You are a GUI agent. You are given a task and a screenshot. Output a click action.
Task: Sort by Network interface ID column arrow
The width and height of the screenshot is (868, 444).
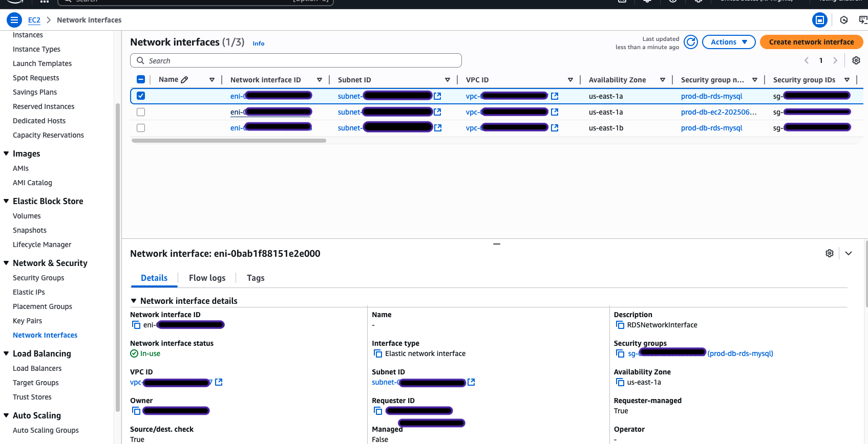point(320,80)
